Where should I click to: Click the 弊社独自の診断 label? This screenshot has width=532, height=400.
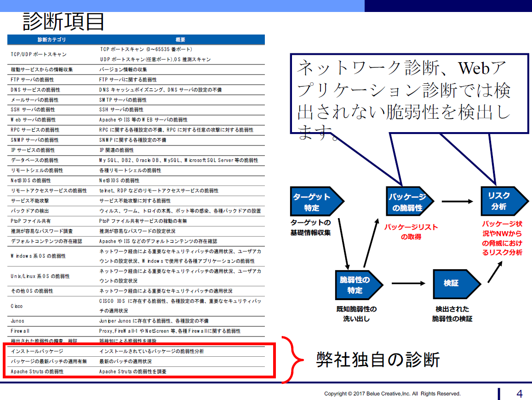click(x=378, y=359)
